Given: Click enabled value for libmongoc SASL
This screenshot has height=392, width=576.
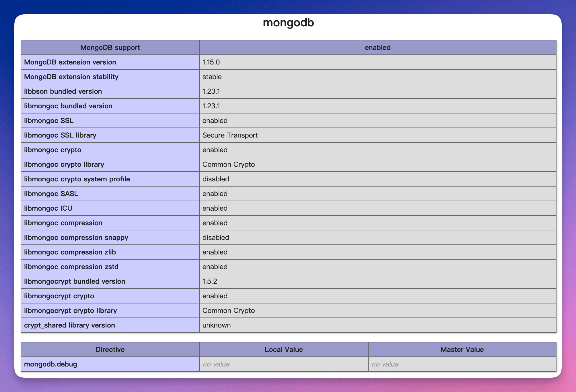Looking at the screenshot, I should (x=215, y=194).
